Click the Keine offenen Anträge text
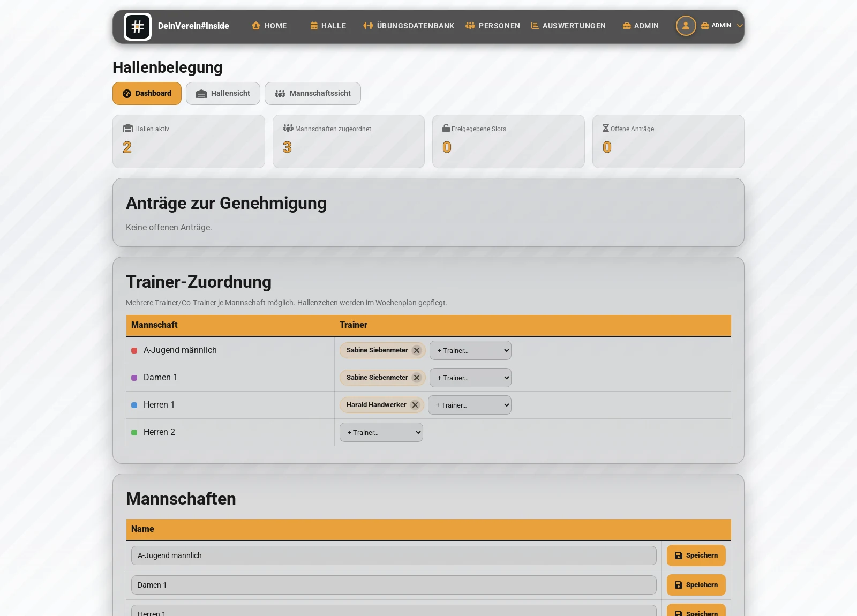This screenshot has width=857, height=616. coord(169,228)
